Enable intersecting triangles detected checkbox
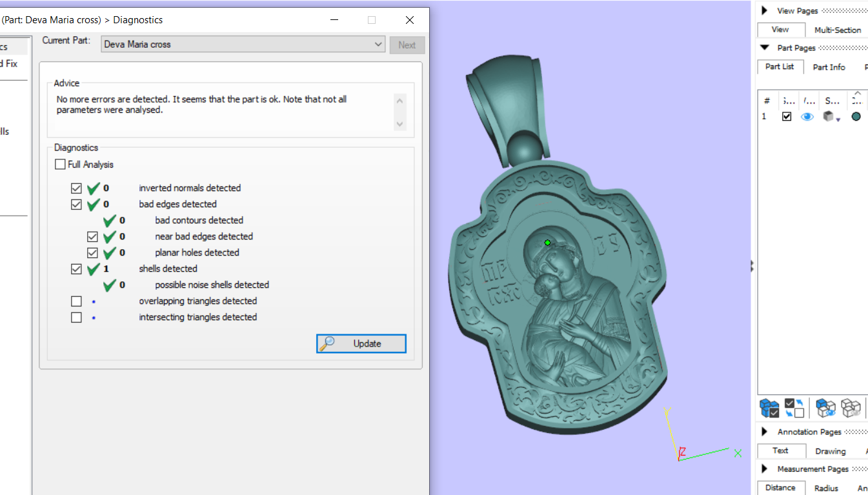868x495 pixels. [x=76, y=318]
